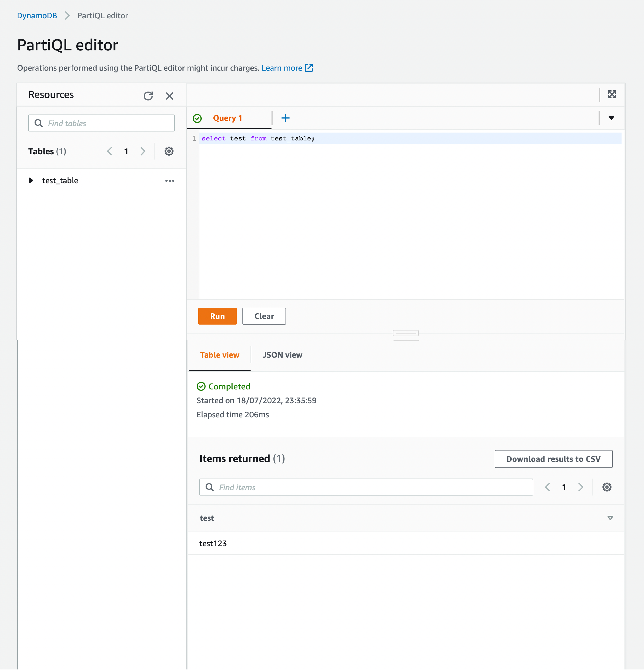Click query editor line 1 text
Viewport: 644px width, 670px height.
(x=258, y=138)
